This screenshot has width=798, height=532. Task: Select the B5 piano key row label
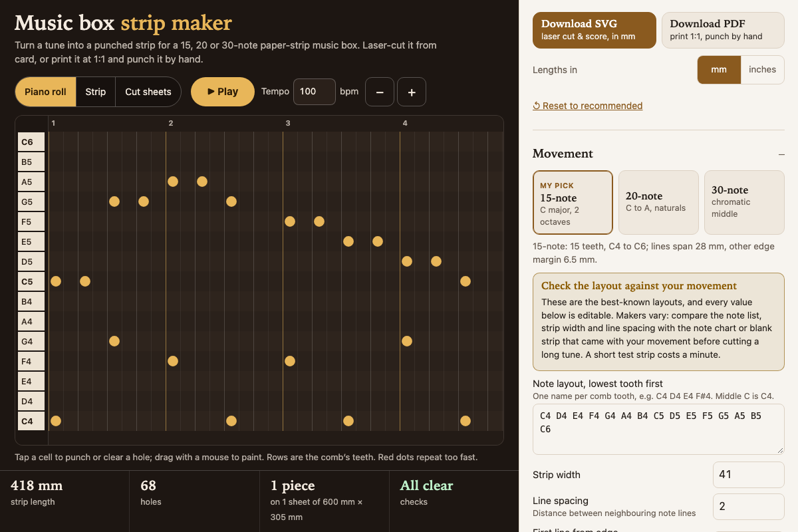coord(31,162)
